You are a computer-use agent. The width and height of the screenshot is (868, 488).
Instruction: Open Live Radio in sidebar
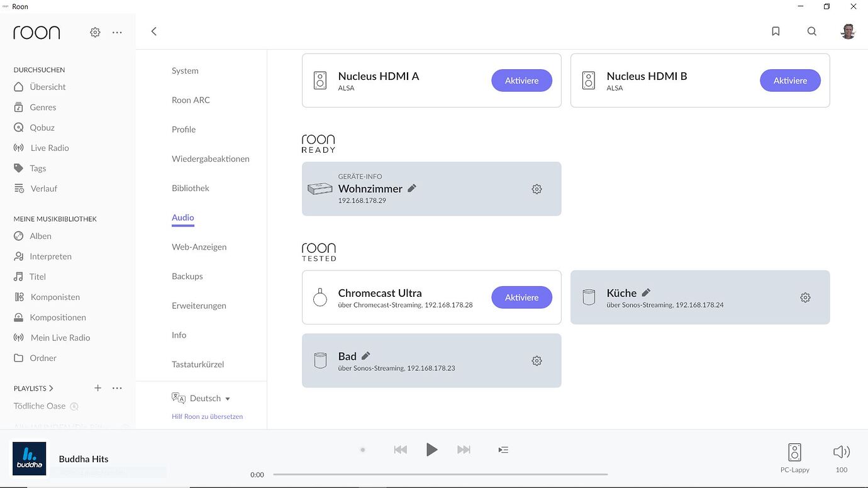tap(42, 148)
